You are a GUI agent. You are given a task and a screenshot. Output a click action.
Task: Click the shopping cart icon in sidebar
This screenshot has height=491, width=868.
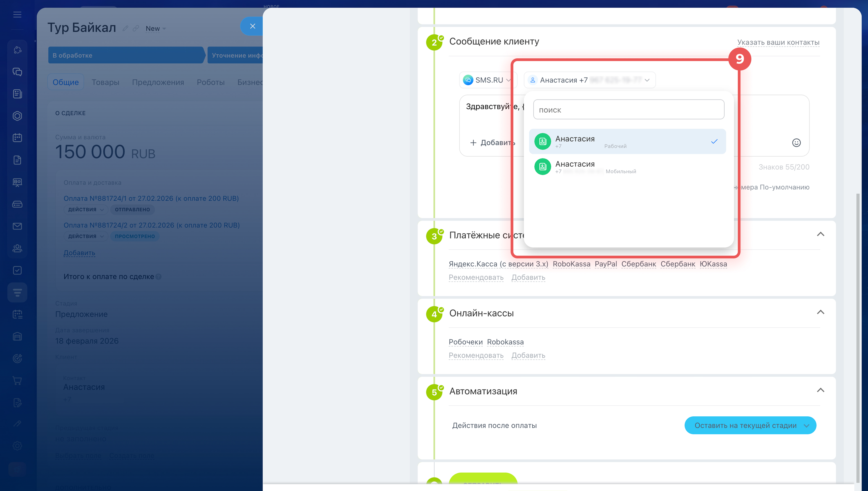(17, 380)
